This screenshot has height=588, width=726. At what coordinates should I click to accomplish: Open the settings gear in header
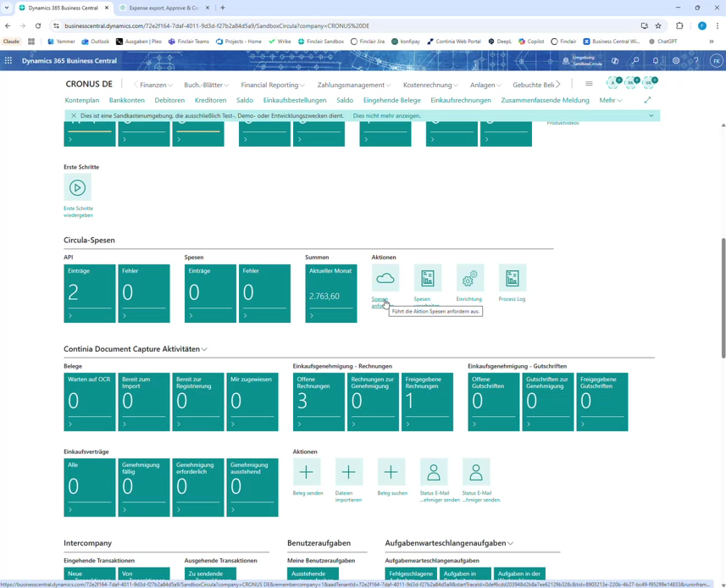676,61
